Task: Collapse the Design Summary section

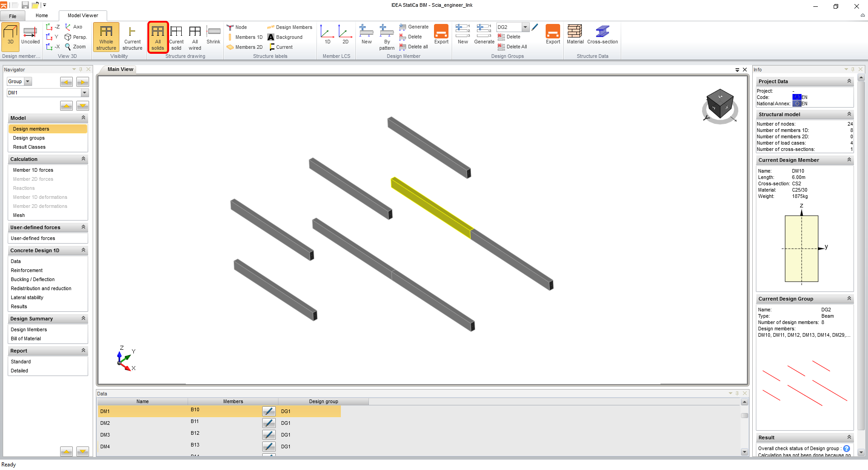Action: click(x=83, y=318)
